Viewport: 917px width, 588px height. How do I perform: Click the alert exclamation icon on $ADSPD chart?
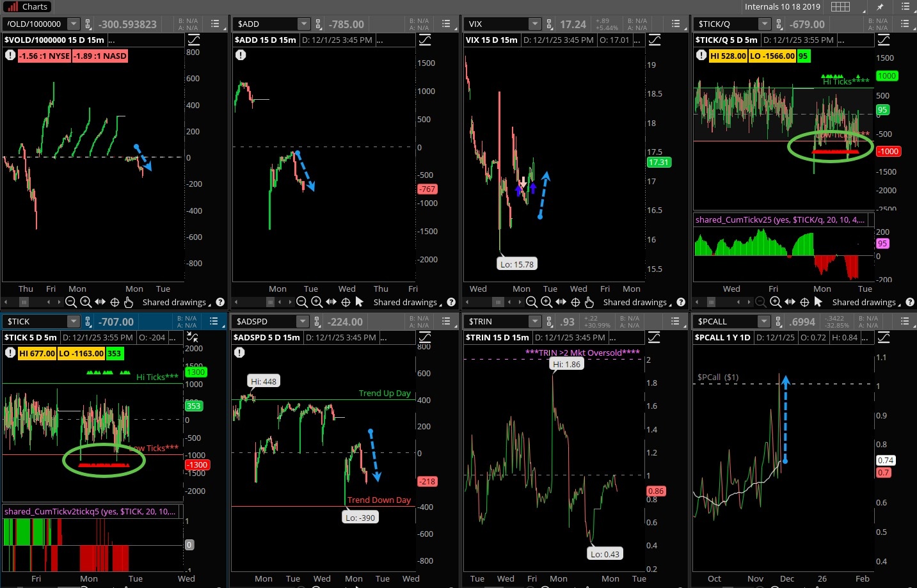[239, 353]
